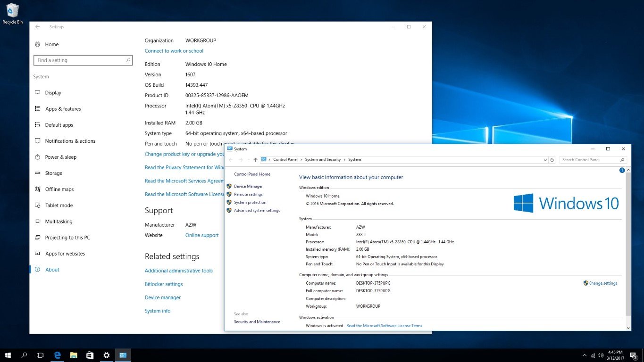This screenshot has width=644, height=362.
Task: Click the System window help icon
Action: (622, 170)
